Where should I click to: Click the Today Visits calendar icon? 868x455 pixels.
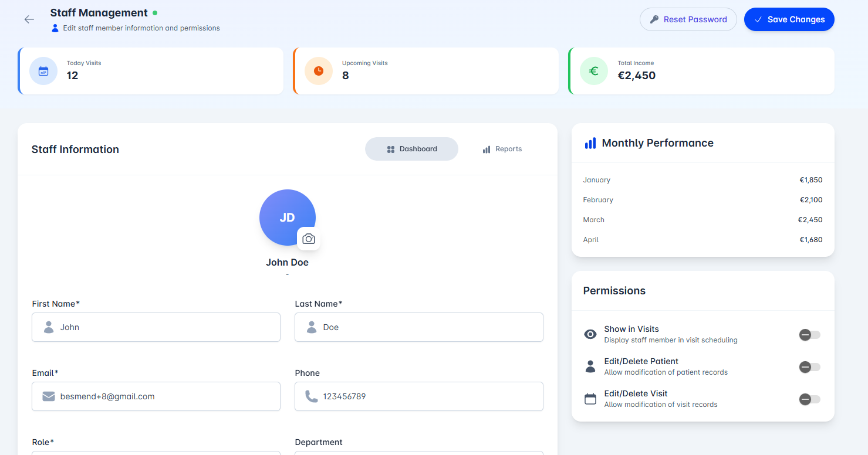tap(43, 71)
